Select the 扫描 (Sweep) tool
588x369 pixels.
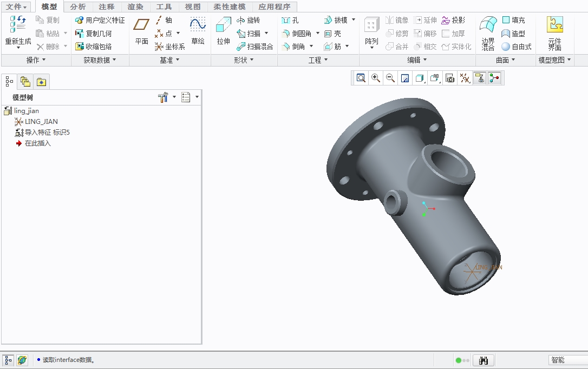pyautogui.click(x=249, y=34)
